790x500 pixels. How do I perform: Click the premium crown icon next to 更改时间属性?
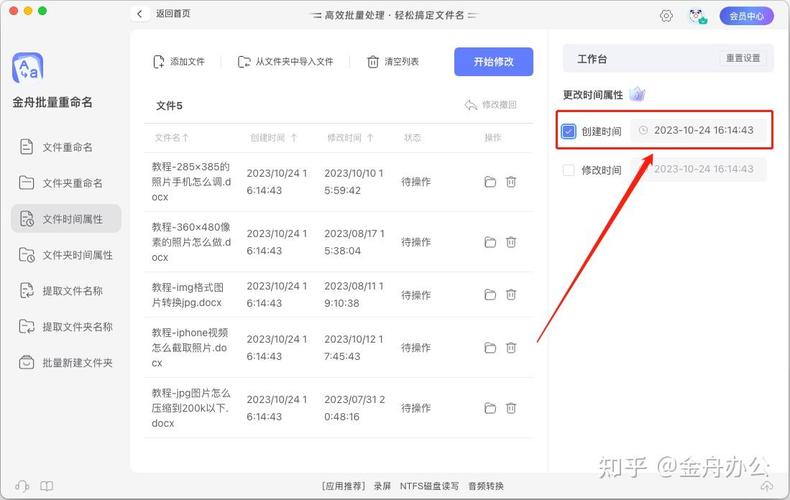pyautogui.click(x=637, y=94)
